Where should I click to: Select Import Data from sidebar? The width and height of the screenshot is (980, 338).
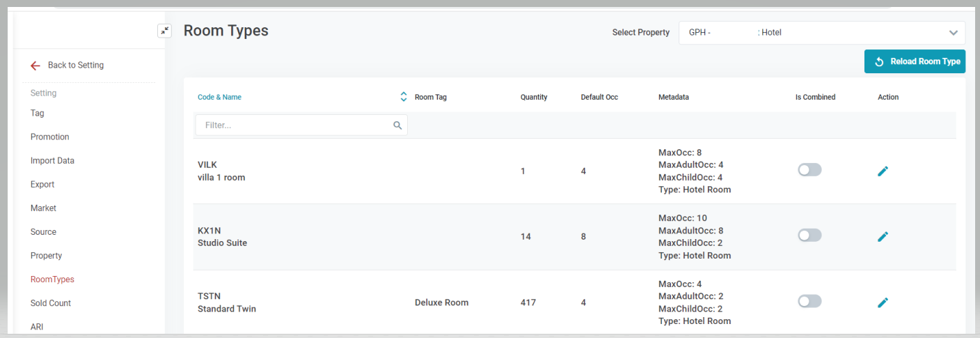(x=52, y=160)
